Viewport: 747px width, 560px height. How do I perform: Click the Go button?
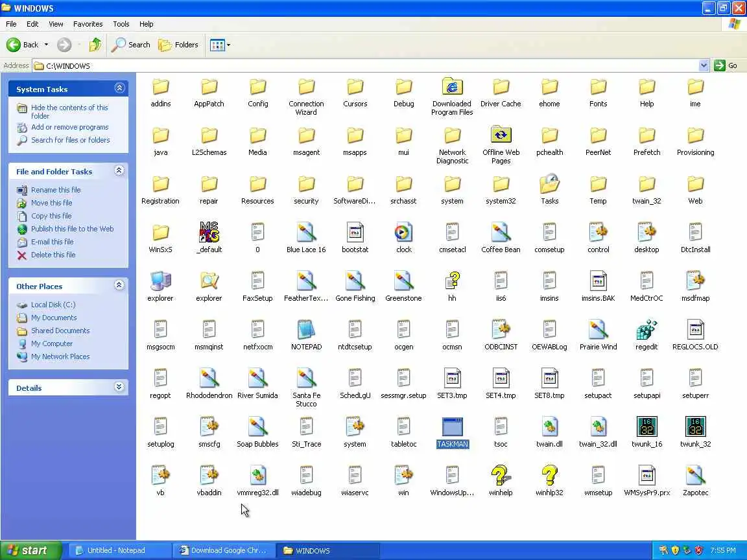pyautogui.click(x=726, y=65)
